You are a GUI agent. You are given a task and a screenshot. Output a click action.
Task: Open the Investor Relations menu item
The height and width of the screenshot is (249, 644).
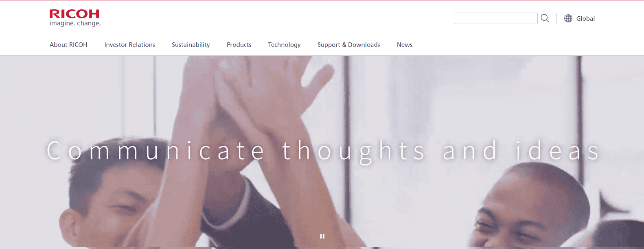129,45
